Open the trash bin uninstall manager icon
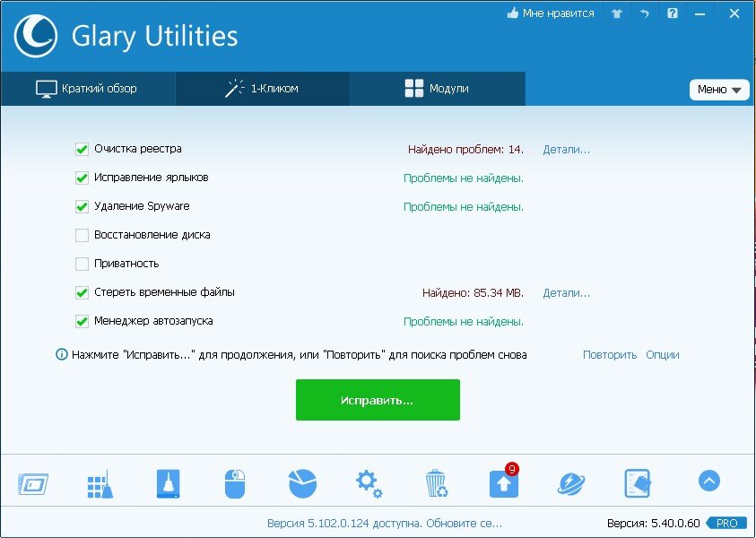Image resolution: width=756 pixels, height=538 pixels. tap(437, 483)
